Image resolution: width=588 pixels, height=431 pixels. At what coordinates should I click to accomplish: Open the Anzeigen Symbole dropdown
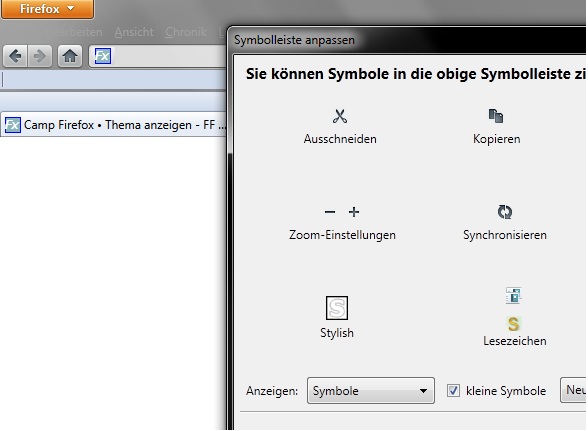[x=371, y=390]
